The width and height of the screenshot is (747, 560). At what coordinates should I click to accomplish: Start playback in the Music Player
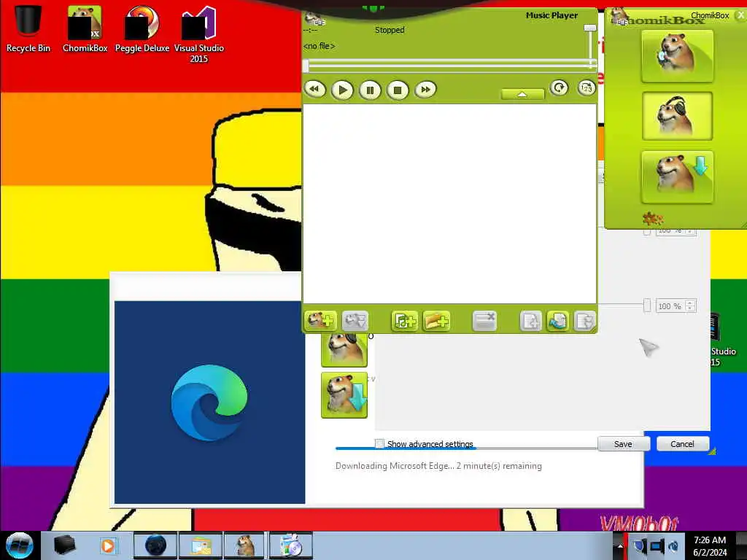click(x=342, y=90)
